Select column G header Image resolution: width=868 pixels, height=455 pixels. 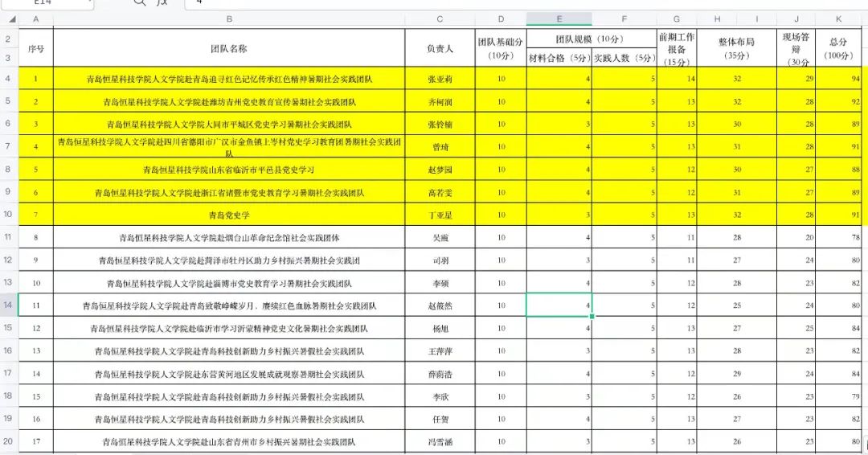point(676,18)
